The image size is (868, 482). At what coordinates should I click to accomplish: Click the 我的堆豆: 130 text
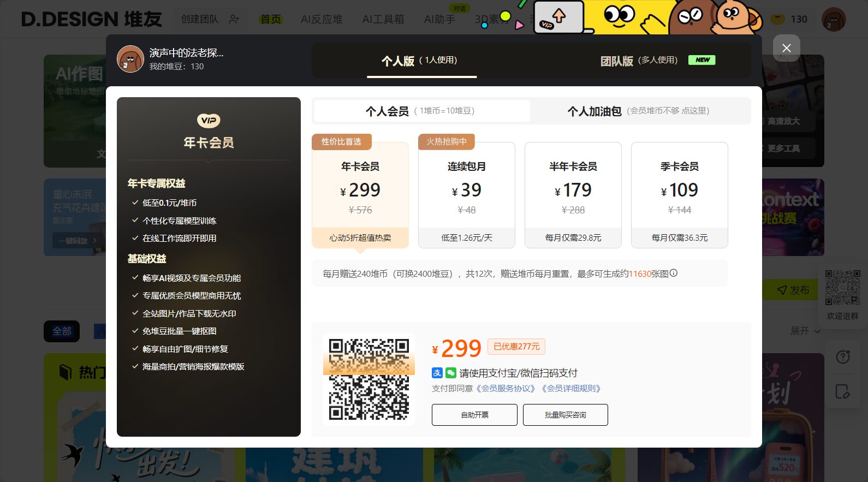[176, 66]
